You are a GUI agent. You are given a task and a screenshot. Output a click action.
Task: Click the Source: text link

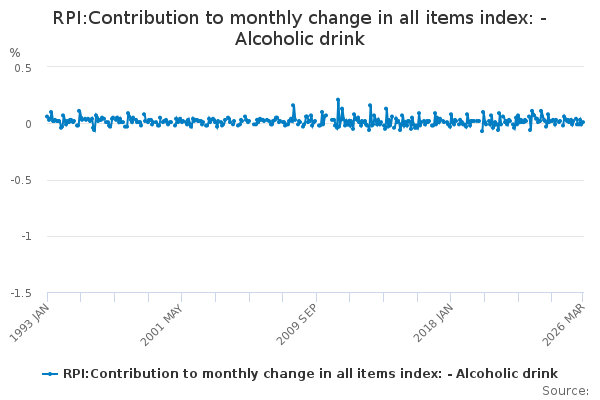pos(568,391)
